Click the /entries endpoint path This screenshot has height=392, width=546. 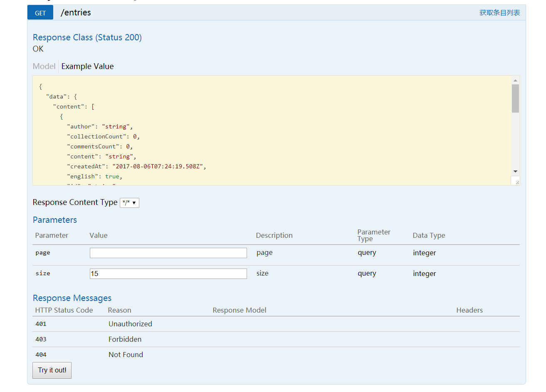click(x=76, y=13)
